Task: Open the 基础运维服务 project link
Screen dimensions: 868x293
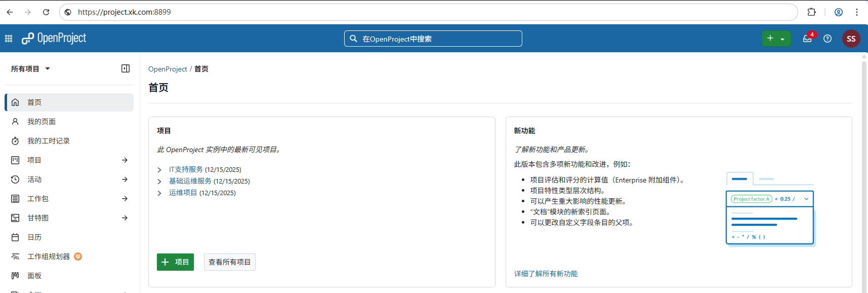Action: [190, 181]
